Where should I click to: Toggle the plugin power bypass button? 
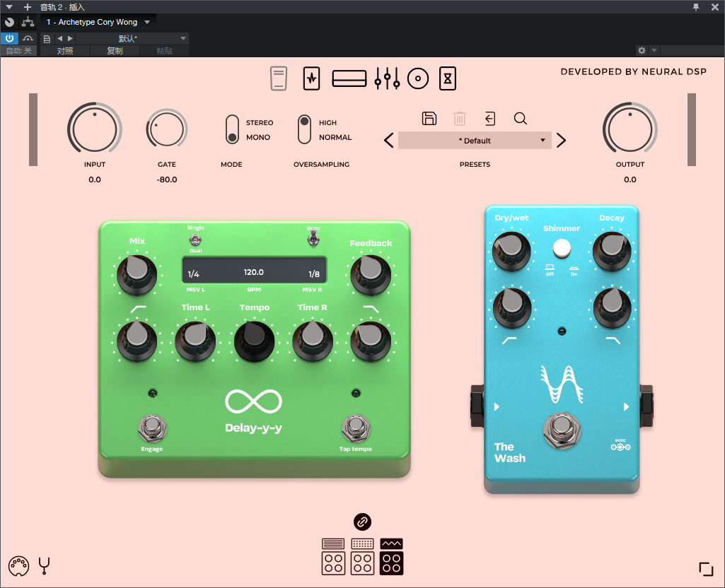(x=9, y=38)
